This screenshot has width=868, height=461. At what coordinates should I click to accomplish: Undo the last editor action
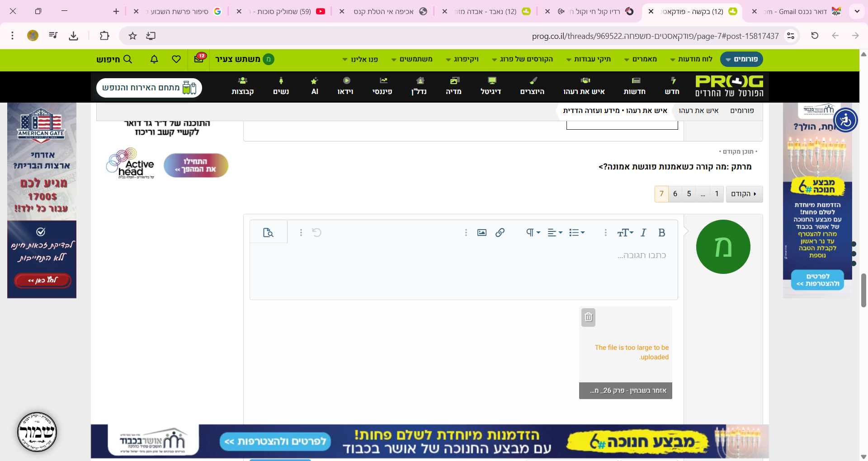coord(317,233)
